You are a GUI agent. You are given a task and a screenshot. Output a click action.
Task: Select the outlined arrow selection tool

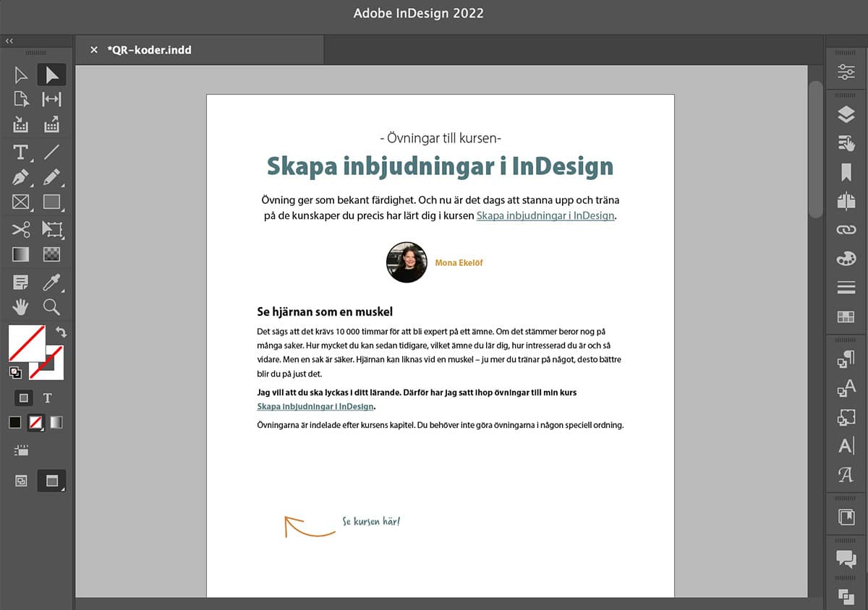(x=21, y=75)
